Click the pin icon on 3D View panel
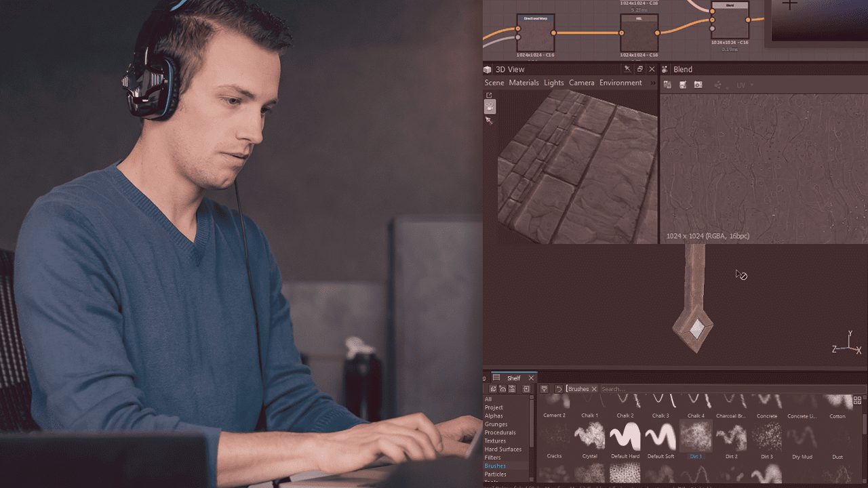This screenshot has height=488, width=868. click(627, 69)
